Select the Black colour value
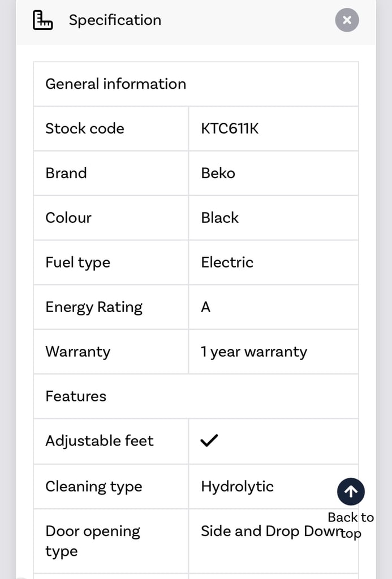Viewport: 392px width, 579px height. tap(220, 218)
